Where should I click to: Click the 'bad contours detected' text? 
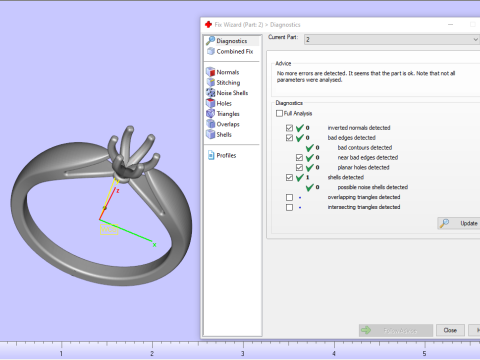365,147
